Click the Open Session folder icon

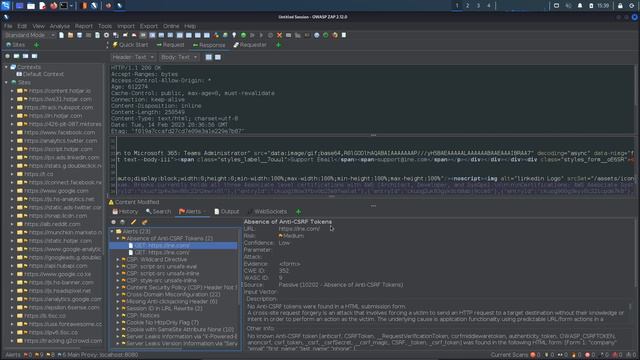point(71,35)
